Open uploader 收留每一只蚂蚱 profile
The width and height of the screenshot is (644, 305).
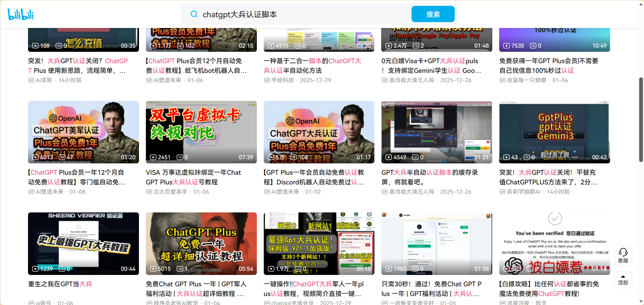(x=526, y=80)
